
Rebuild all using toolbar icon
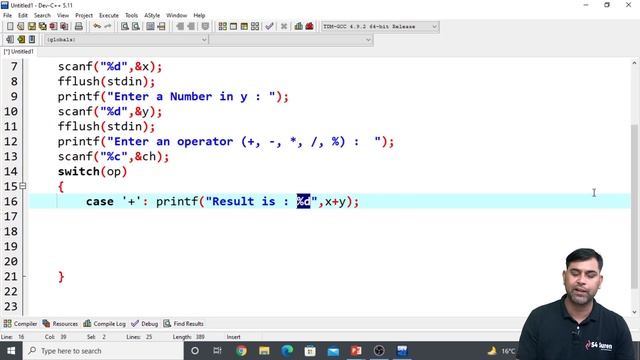255,27
